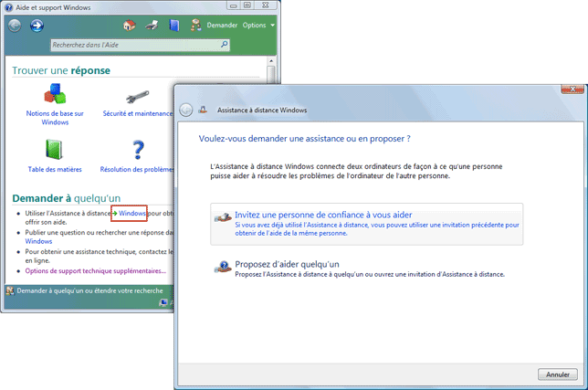This screenshot has width=588, height=390.
Task: Click the Assistance à distance Windows title icon
Action: point(203,110)
